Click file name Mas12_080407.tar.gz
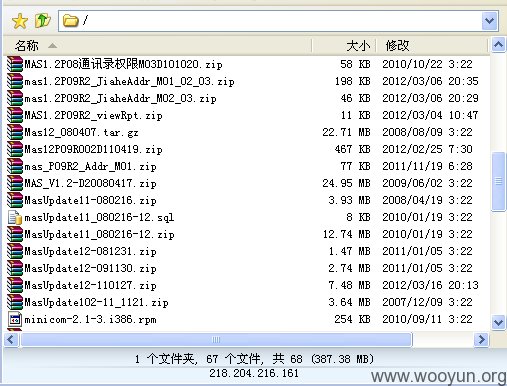 coord(81,132)
